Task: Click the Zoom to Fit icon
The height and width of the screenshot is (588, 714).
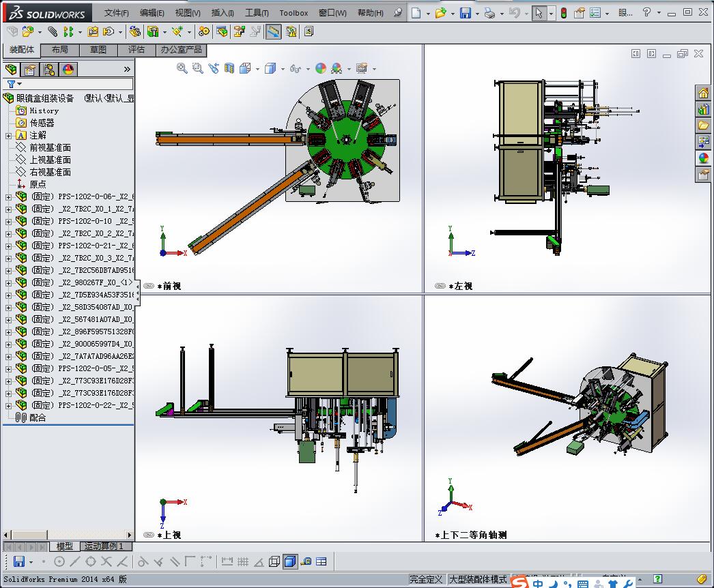Action: (182, 68)
